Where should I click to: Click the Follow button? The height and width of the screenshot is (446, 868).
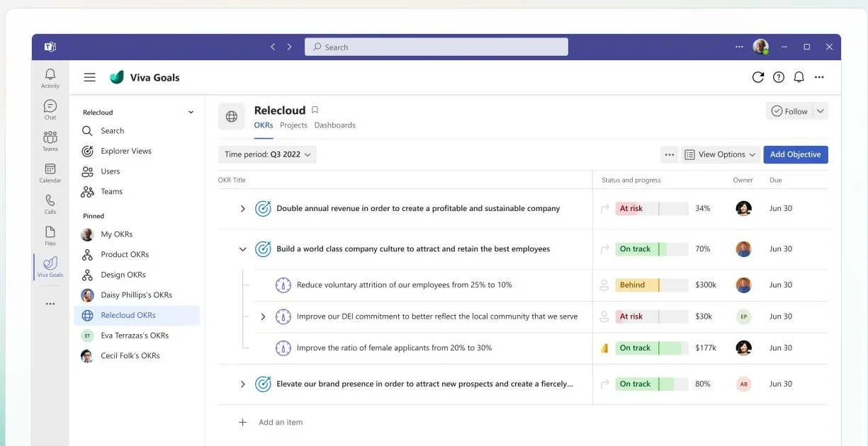tap(789, 111)
